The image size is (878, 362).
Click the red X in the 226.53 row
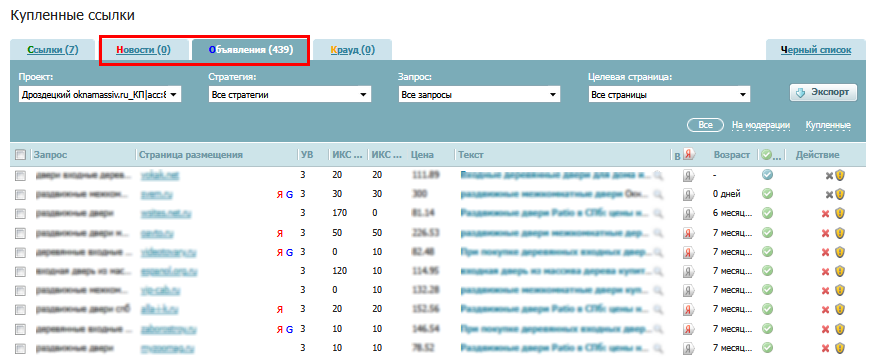(x=825, y=233)
